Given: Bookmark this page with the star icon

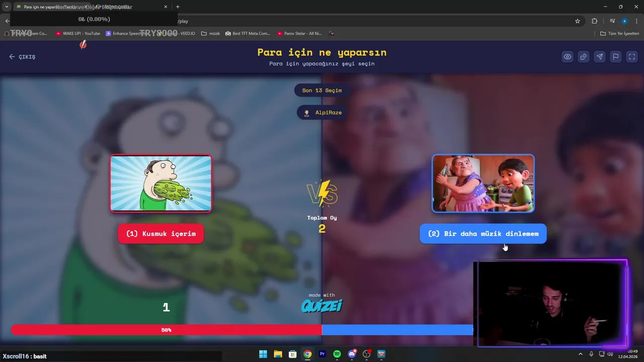Looking at the screenshot, I should [x=578, y=21].
